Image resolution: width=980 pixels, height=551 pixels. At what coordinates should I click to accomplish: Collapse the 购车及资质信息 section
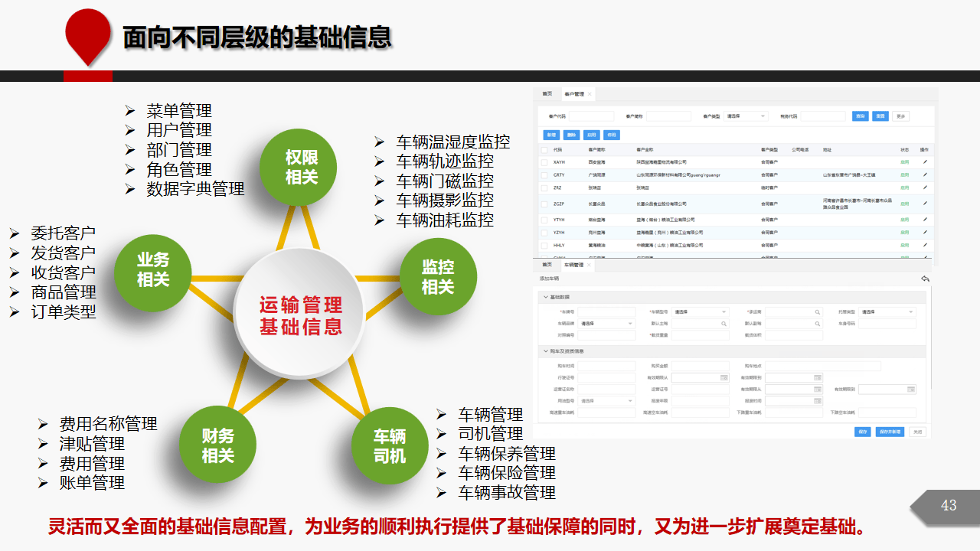tap(546, 351)
